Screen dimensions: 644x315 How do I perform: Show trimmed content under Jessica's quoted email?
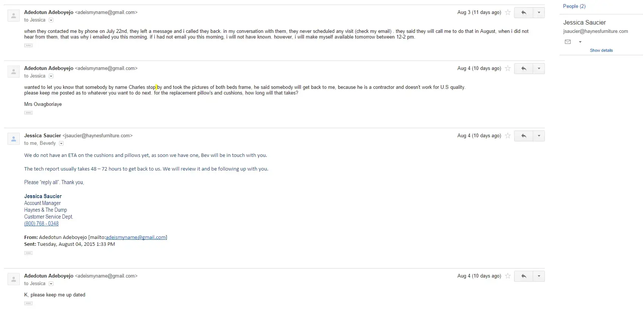(x=28, y=253)
